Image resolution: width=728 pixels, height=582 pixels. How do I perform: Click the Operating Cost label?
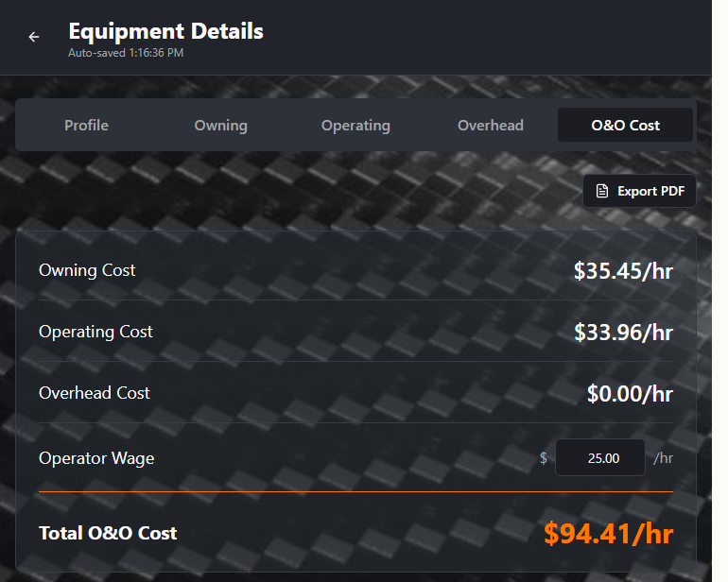[x=95, y=332]
